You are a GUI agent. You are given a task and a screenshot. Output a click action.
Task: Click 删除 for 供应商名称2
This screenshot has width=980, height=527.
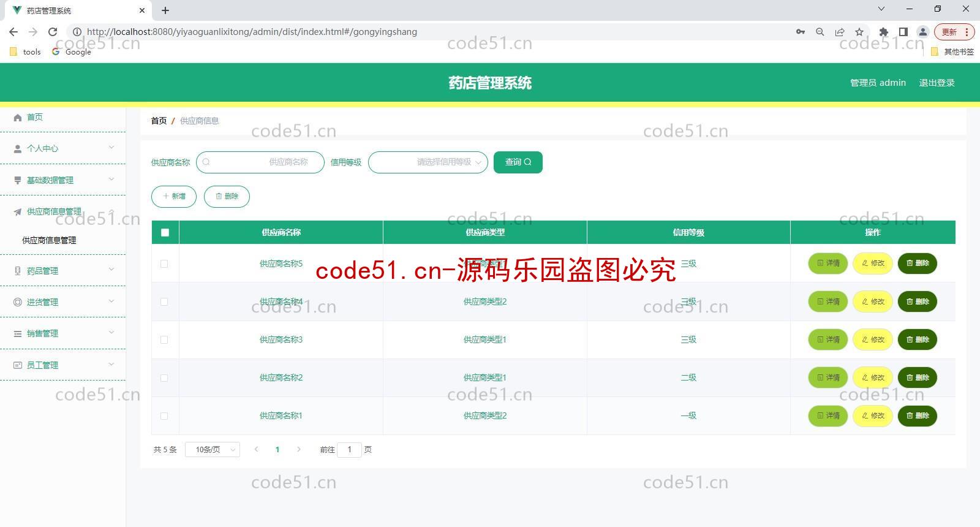pyautogui.click(x=918, y=377)
